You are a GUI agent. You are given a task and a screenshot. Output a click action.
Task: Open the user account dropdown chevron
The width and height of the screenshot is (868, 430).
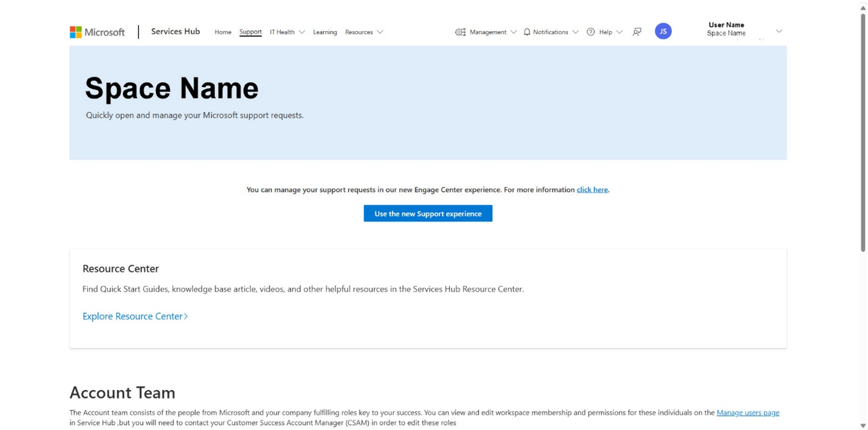coord(779,31)
